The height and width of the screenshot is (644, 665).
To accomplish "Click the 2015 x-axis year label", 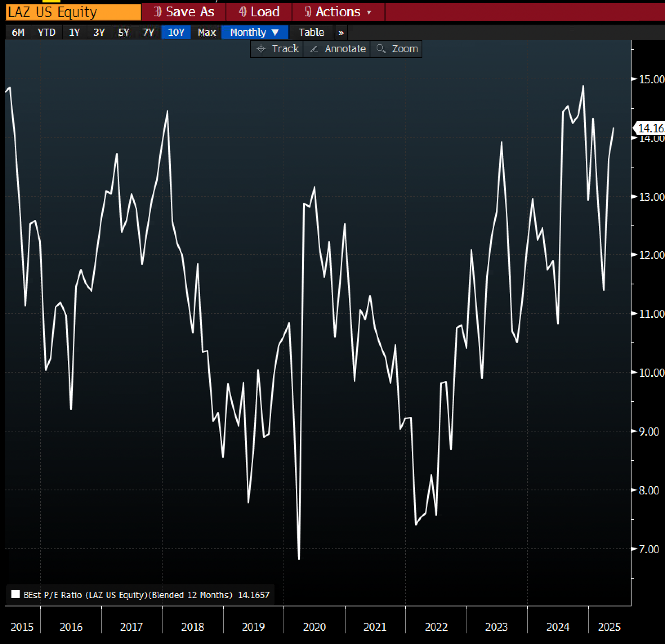I will [22, 627].
